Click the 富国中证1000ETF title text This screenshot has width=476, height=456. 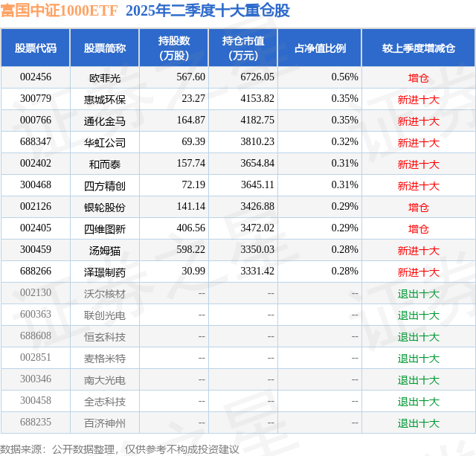[x=59, y=10]
